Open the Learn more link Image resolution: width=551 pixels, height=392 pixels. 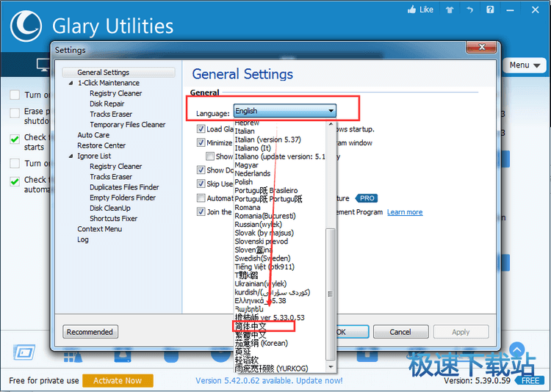(x=405, y=212)
